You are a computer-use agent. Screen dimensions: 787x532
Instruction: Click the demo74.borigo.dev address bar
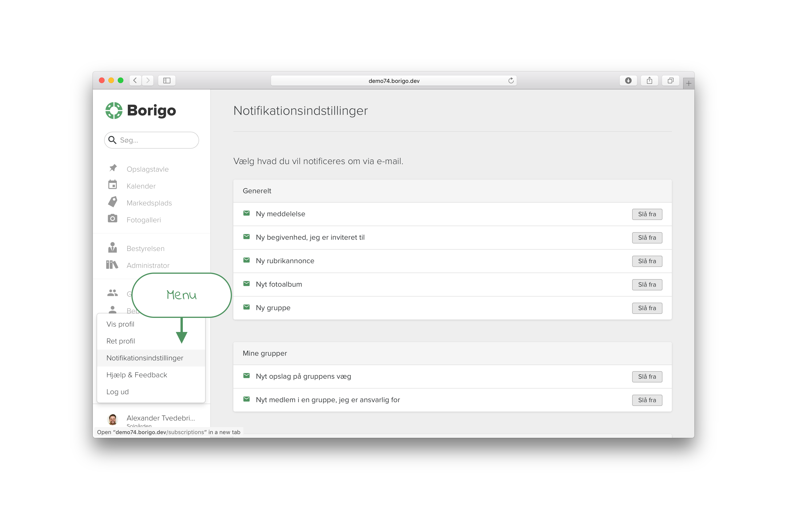click(x=393, y=81)
